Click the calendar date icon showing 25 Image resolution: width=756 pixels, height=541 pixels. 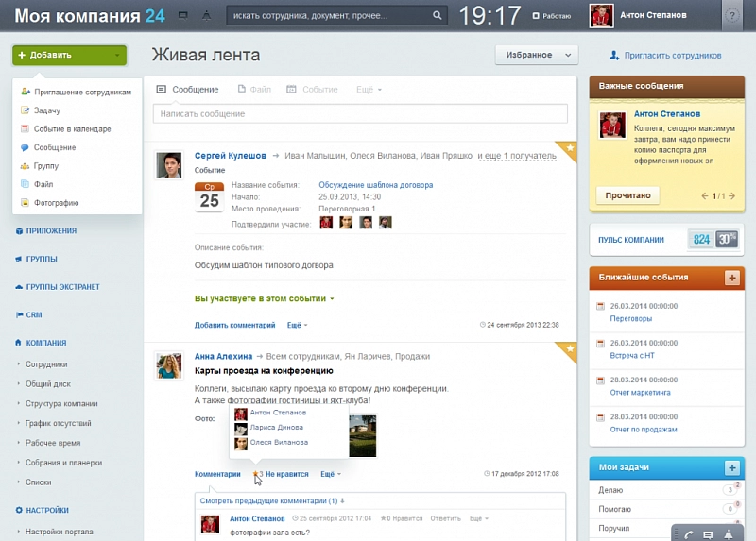[x=208, y=197]
